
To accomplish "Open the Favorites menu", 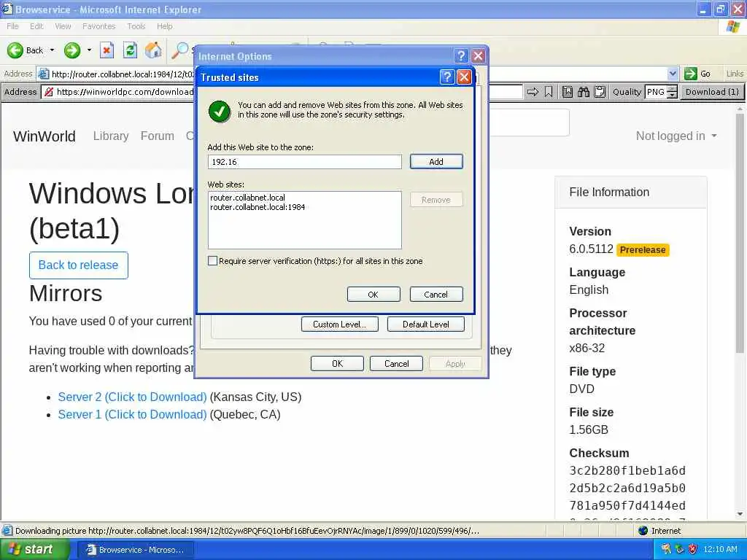I will click(x=98, y=26).
